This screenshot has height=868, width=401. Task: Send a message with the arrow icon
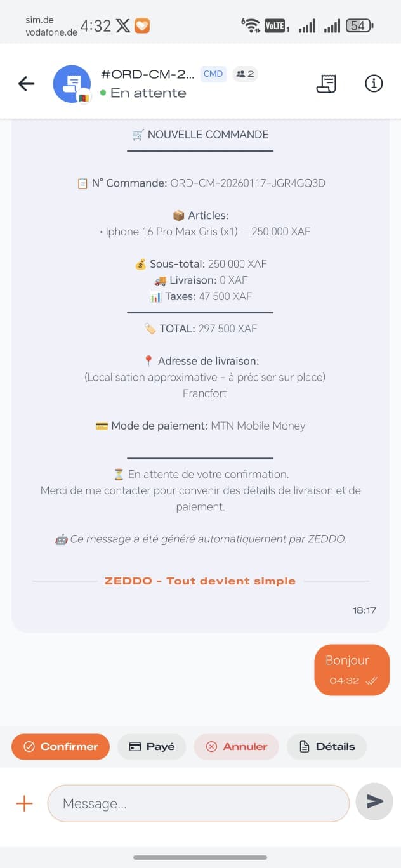pos(374,801)
